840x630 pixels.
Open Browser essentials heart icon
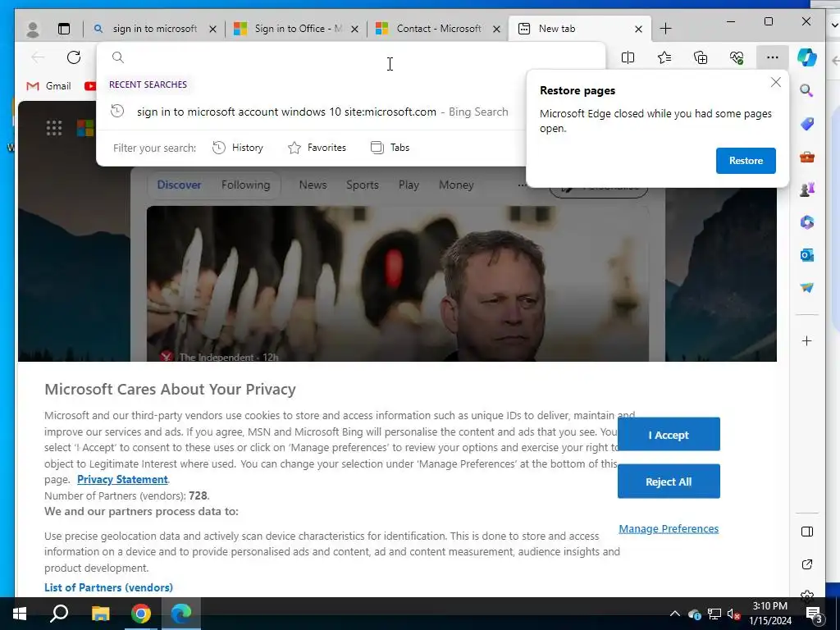[x=737, y=57]
